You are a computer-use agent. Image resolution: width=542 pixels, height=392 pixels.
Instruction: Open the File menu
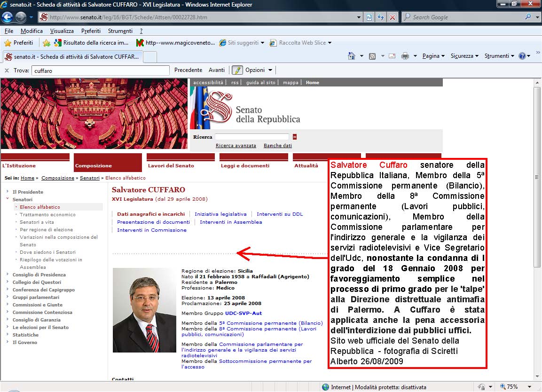[9, 31]
